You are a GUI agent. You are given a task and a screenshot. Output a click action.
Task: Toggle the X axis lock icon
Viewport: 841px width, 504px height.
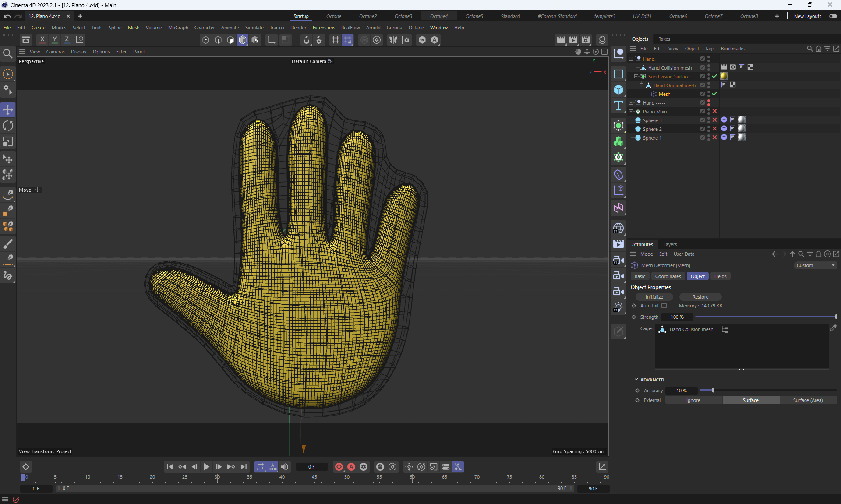(x=42, y=39)
